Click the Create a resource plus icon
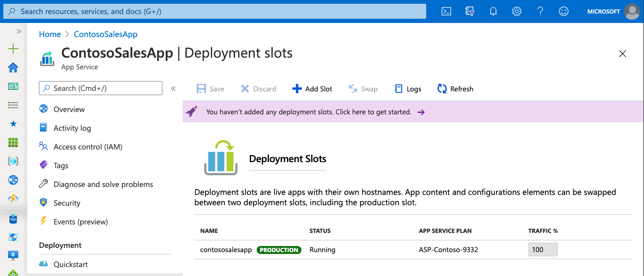Viewport: 644px width, 276px height. coord(13,49)
